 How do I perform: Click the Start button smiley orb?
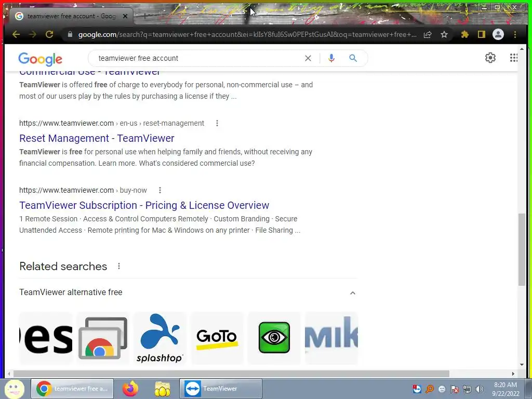click(14, 389)
